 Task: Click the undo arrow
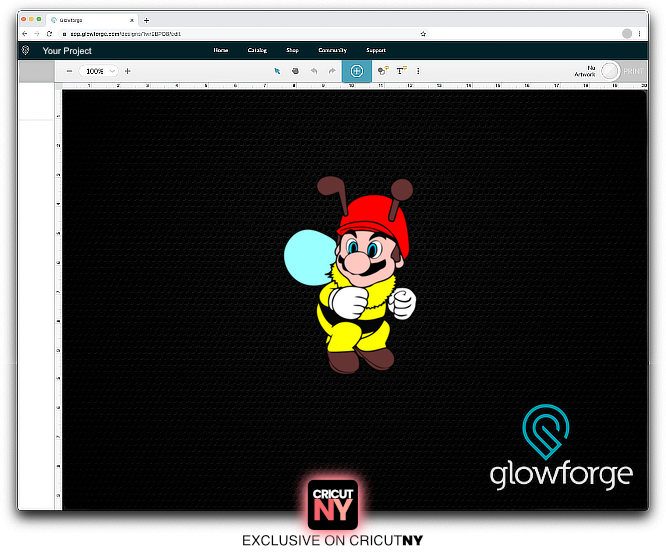[314, 71]
